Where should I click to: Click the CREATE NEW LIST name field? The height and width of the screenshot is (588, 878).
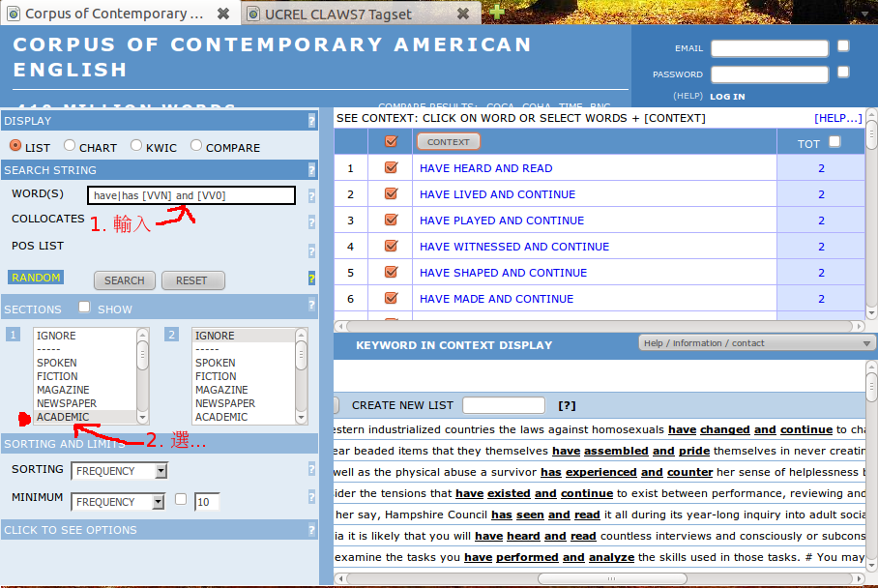(x=504, y=405)
